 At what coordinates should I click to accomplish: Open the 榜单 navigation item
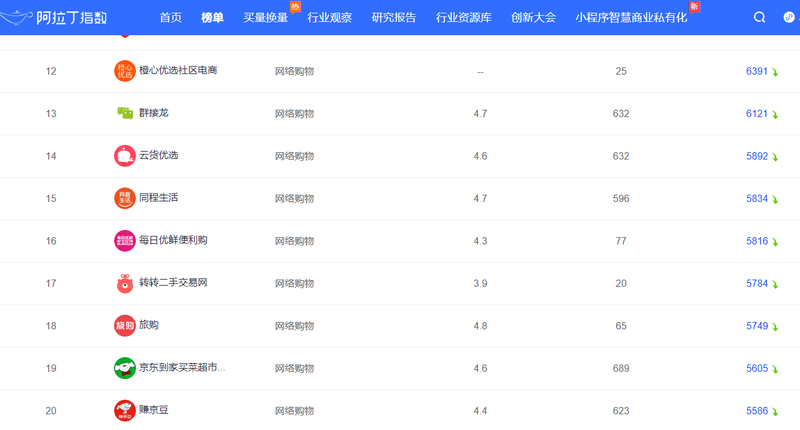tap(212, 17)
